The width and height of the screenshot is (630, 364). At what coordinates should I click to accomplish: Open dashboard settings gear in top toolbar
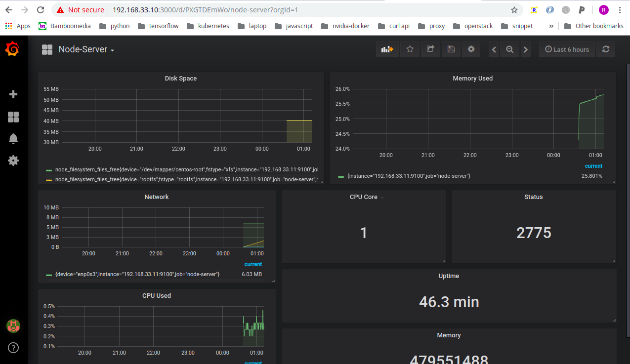click(471, 49)
